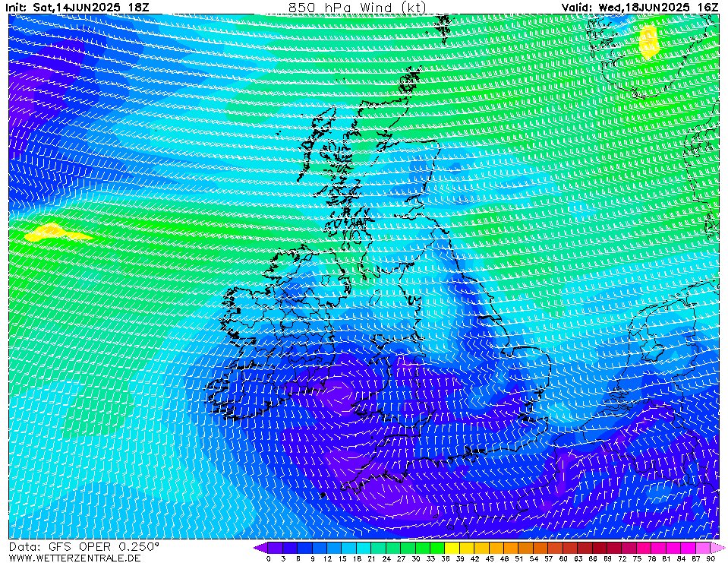The height and width of the screenshot is (563, 728).
Task: Click the "Data: GFS OPER 0.250°" text
Action: tap(84, 547)
